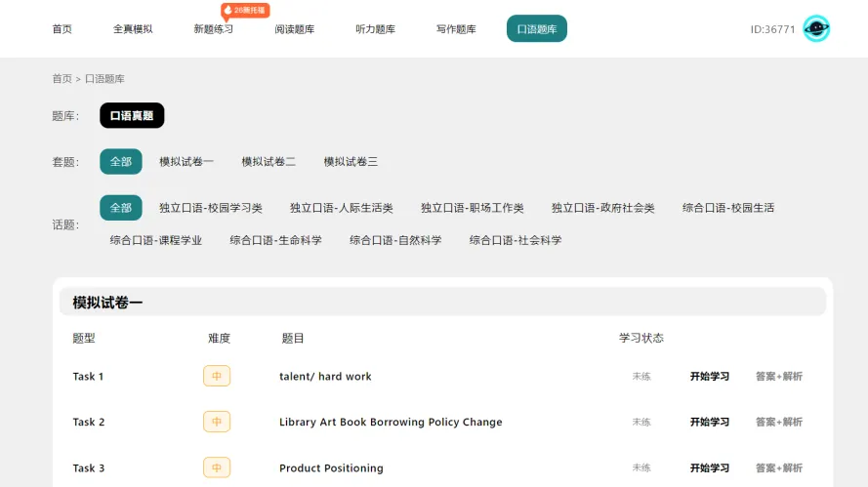Click 'Product Positioning' question title

pyautogui.click(x=331, y=467)
